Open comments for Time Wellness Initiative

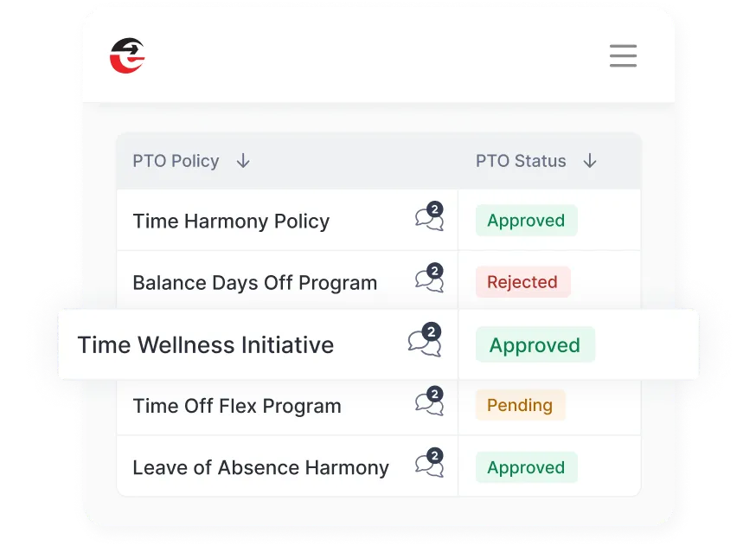(425, 341)
